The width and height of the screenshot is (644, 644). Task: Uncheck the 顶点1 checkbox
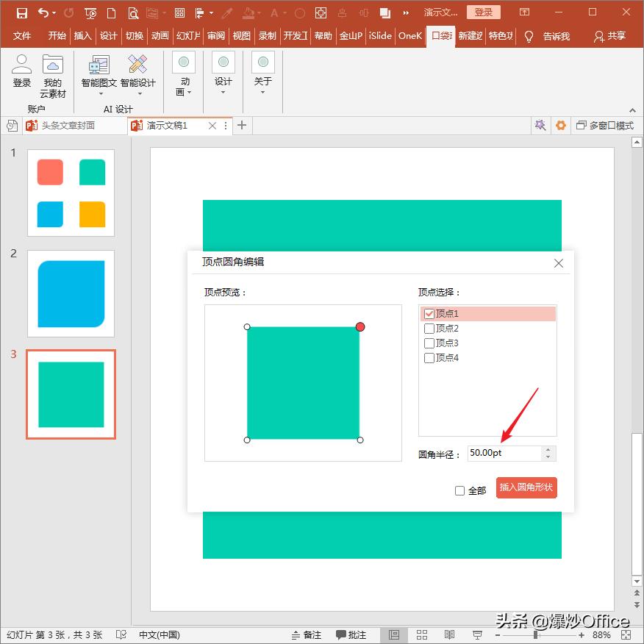tap(430, 314)
